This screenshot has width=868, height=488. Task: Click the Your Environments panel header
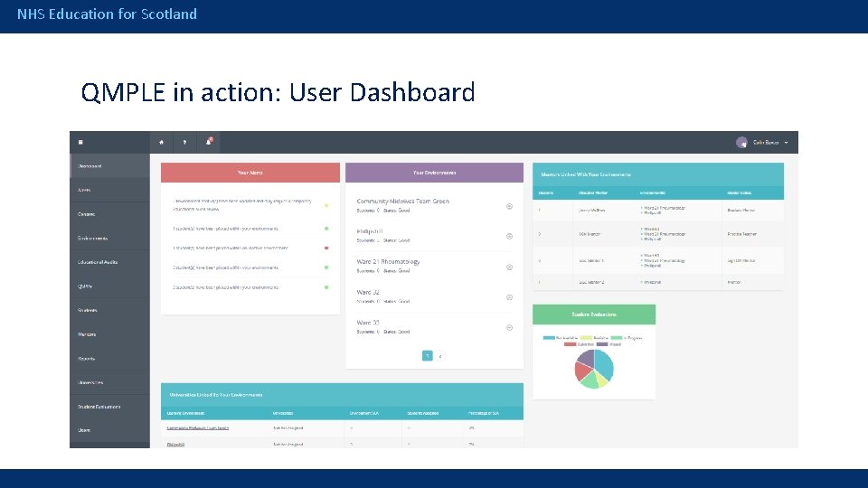pos(434,173)
